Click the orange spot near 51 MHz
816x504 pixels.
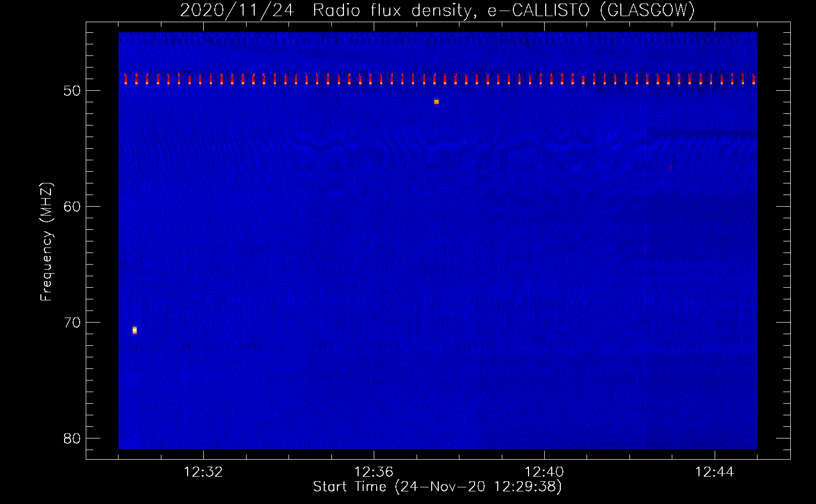[x=436, y=102]
